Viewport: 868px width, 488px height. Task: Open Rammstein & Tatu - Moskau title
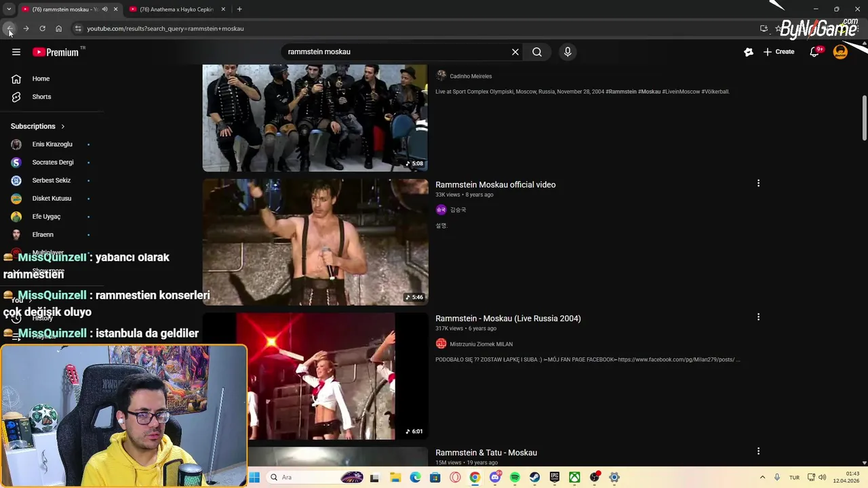pyautogui.click(x=486, y=452)
